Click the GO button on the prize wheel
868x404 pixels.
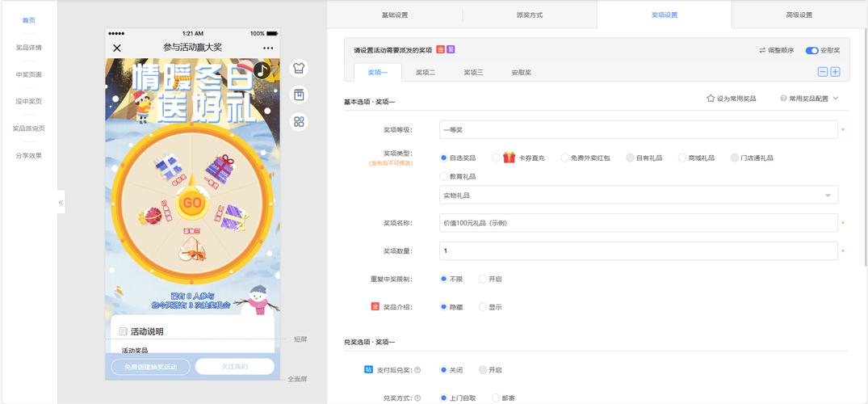click(x=192, y=203)
